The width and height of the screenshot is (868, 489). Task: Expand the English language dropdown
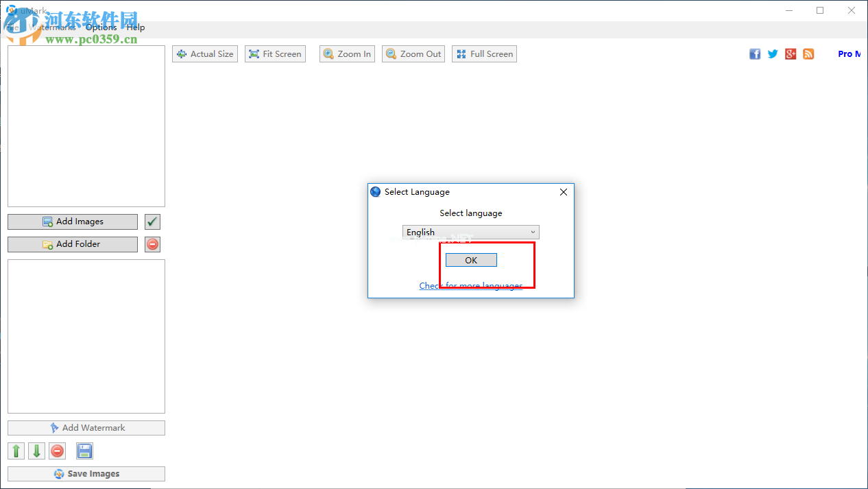pyautogui.click(x=470, y=232)
